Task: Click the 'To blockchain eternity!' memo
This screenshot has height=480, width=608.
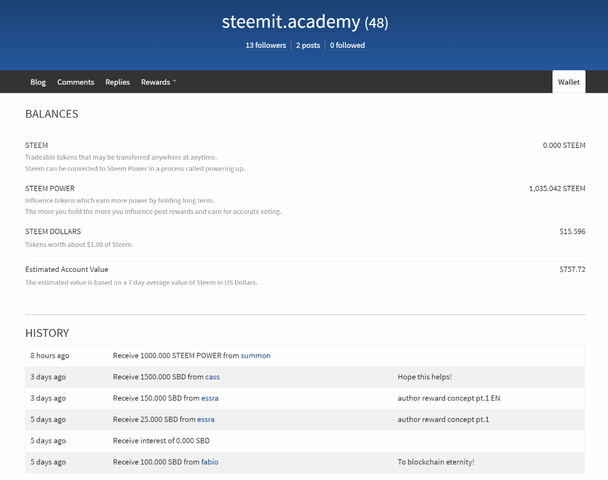Action: 436,462
